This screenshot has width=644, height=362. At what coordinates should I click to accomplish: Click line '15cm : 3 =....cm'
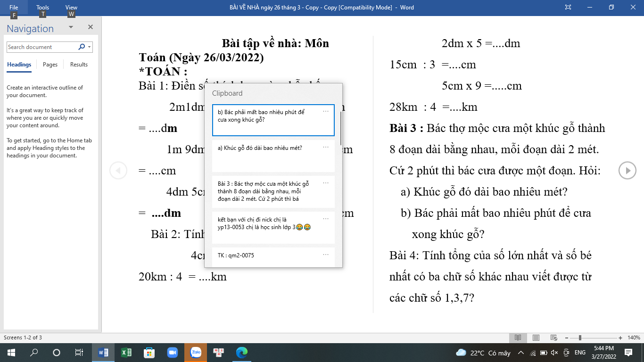pyautogui.click(x=433, y=65)
